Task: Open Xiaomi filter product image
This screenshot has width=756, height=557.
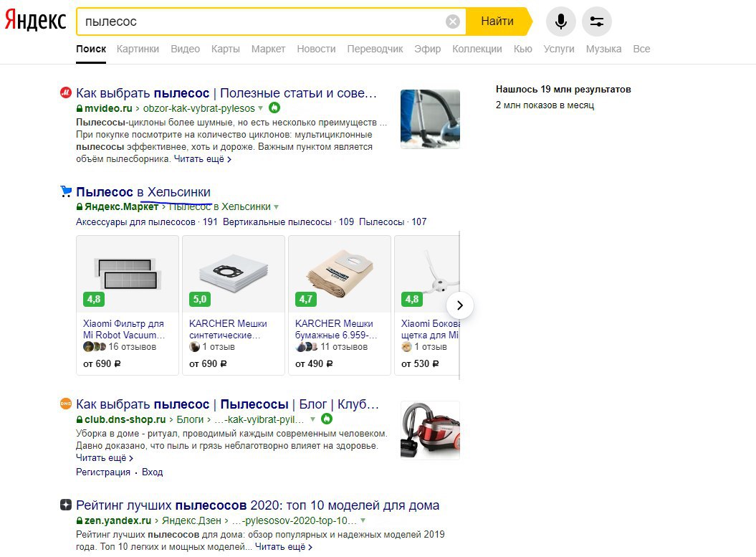Action: [x=128, y=274]
